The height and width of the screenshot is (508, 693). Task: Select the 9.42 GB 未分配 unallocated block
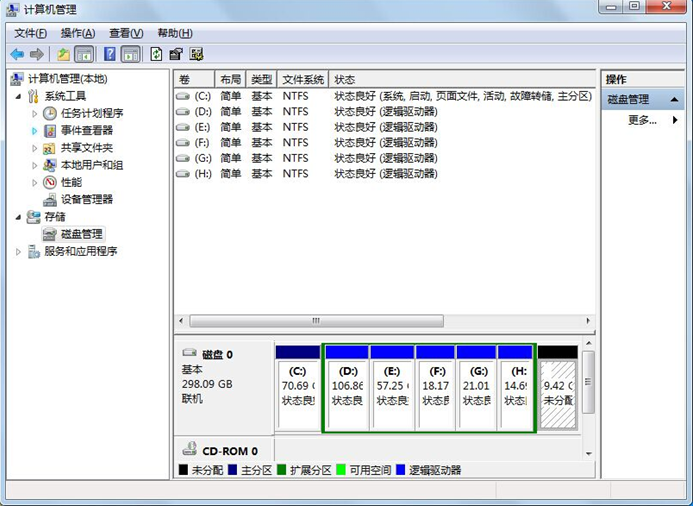(558, 387)
